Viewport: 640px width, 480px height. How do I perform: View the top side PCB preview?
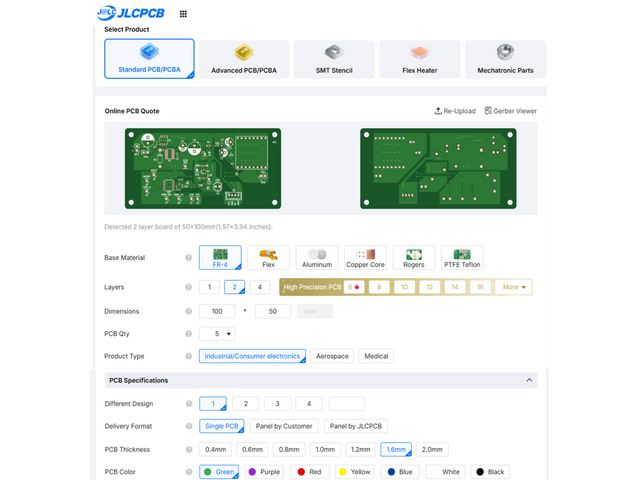(x=203, y=169)
